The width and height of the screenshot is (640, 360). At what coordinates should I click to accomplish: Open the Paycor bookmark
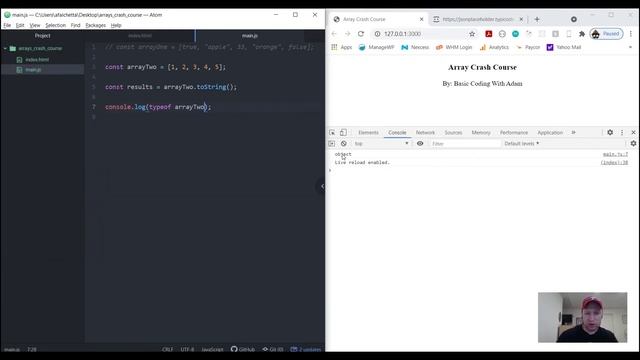coord(528,47)
